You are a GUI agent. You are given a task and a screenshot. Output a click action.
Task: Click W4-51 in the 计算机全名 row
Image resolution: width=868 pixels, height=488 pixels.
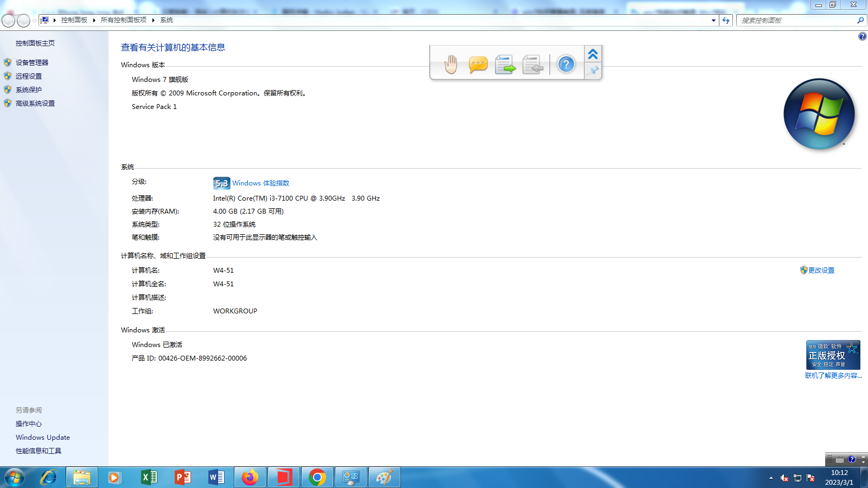tap(224, 284)
